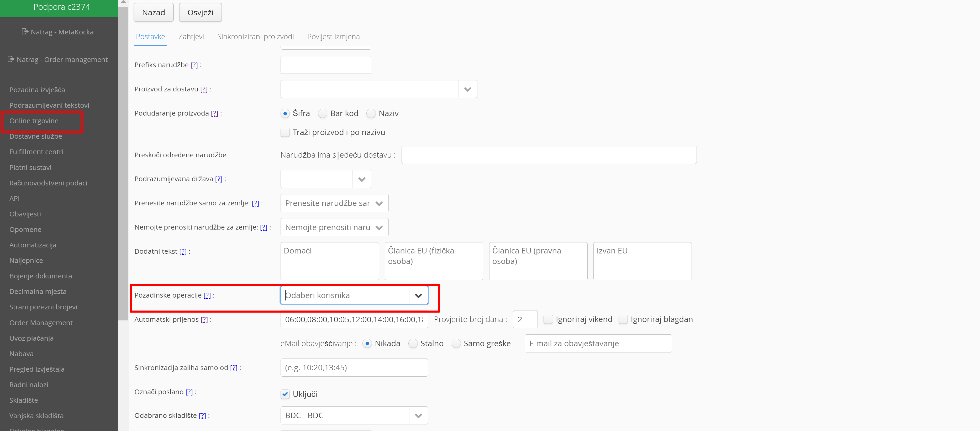The image size is (980, 431).
Task: Click the E-mail za obavještavanje field
Action: pyautogui.click(x=598, y=344)
